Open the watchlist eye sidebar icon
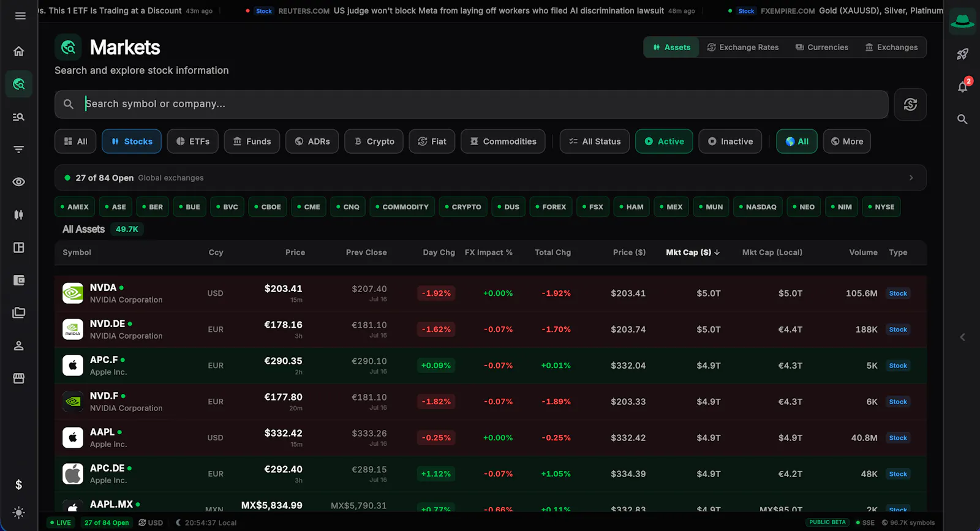980x531 pixels. [x=19, y=182]
